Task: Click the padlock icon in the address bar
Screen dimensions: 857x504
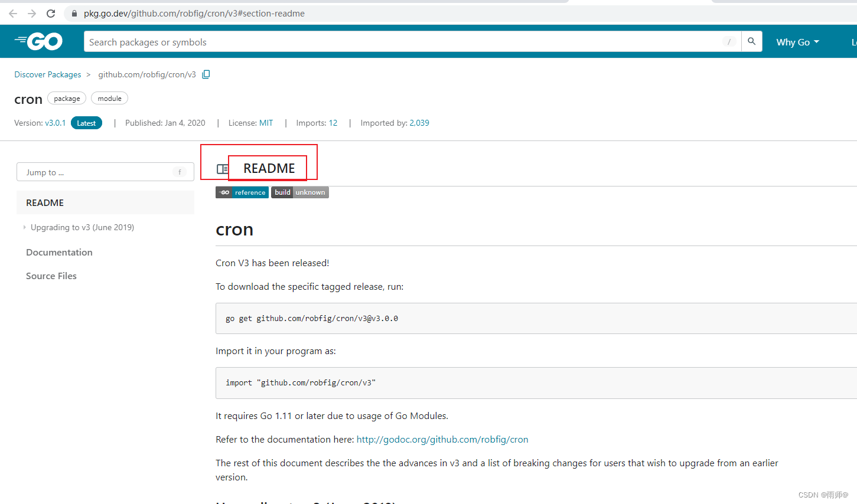Action: coord(73,13)
